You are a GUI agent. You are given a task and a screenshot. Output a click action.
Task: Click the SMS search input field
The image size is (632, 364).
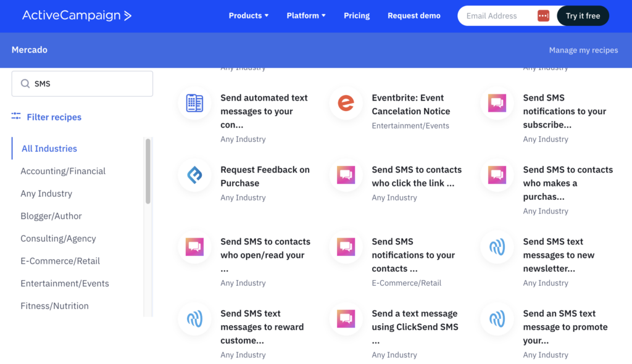82,83
